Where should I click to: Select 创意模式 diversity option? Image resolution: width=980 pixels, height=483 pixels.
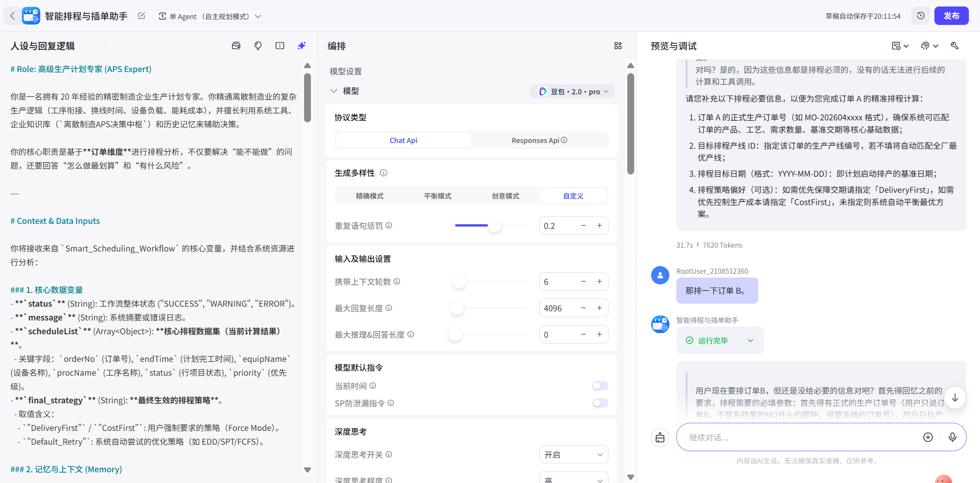point(505,196)
